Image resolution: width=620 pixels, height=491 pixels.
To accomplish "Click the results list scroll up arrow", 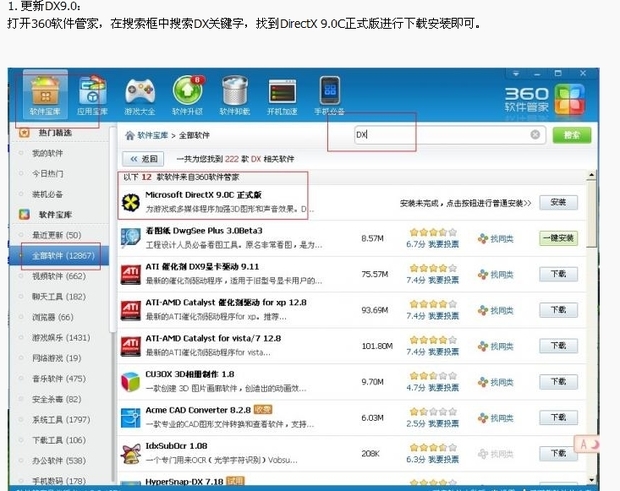I will pos(592,175).
